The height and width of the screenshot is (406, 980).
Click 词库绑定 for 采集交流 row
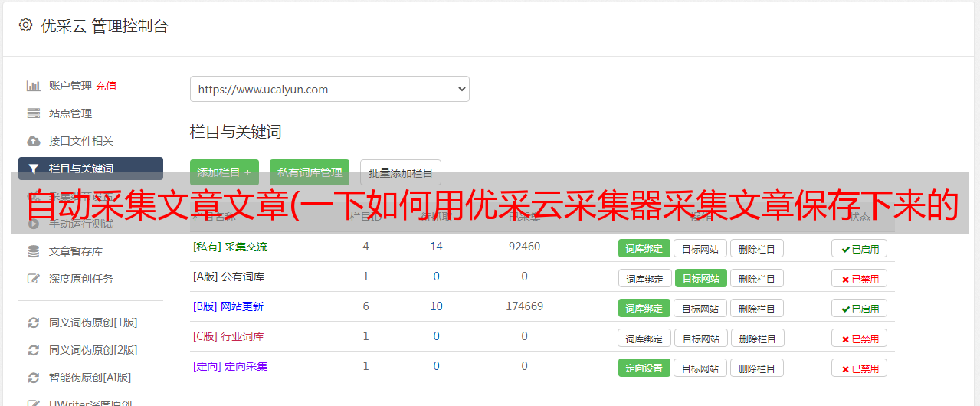[x=644, y=248]
